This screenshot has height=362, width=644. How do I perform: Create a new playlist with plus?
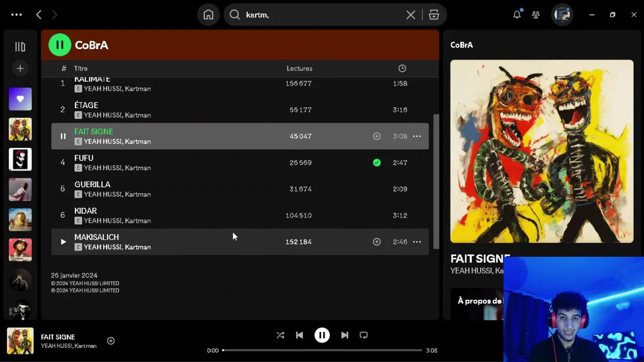[20, 68]
